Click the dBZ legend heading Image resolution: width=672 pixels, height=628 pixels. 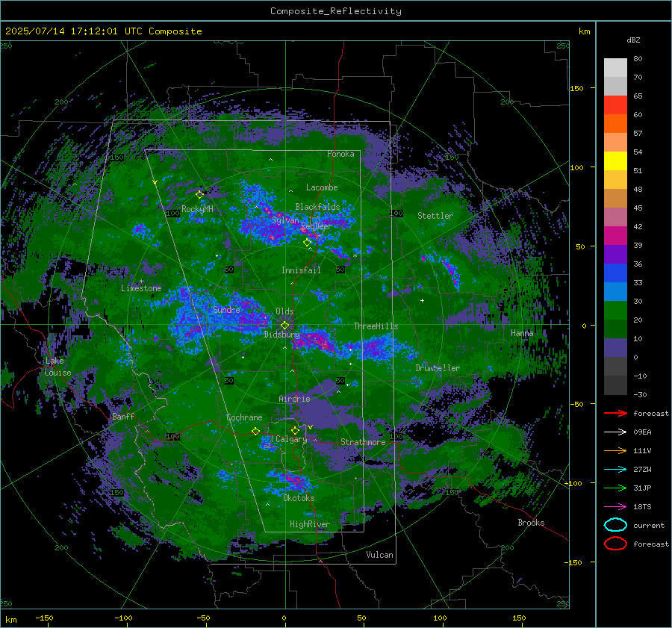633,40
